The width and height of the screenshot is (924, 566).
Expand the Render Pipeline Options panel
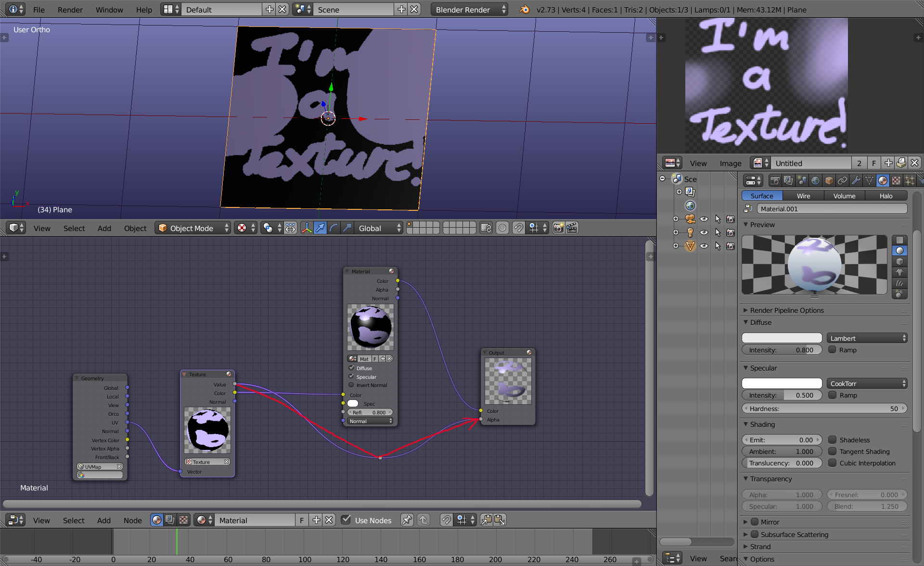pos(786,310)
